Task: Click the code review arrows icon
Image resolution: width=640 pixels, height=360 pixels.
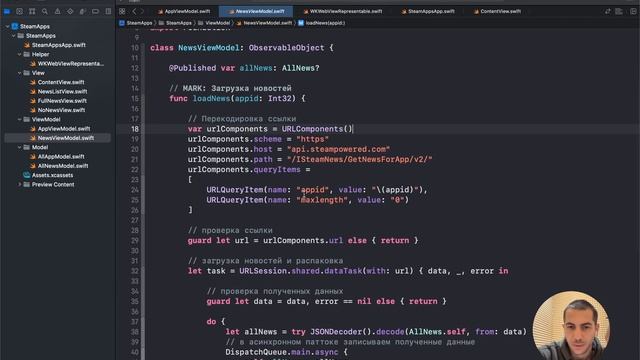Action: click(608, 11)
